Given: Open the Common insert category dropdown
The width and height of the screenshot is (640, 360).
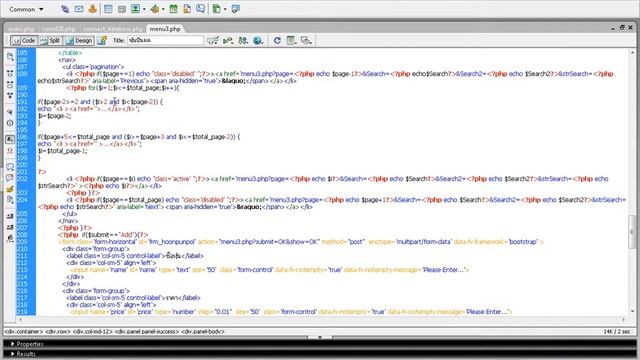Looking at the screenshot, I should (x=26, y=9).
